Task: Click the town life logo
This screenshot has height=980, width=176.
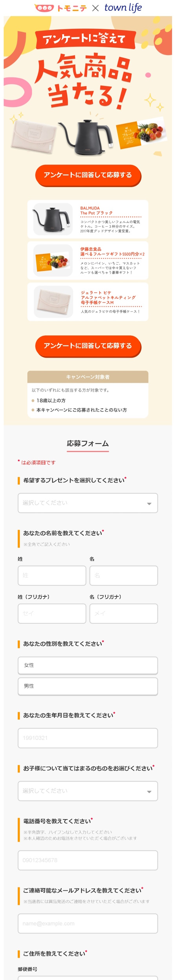Action: (123, 8)
